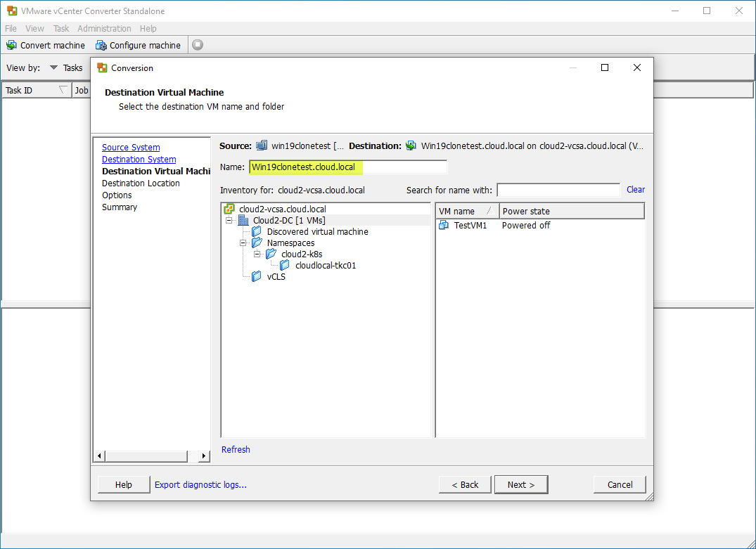Click the Convert machine toolbar icon

pyautogui.click(x=11, y=45)
